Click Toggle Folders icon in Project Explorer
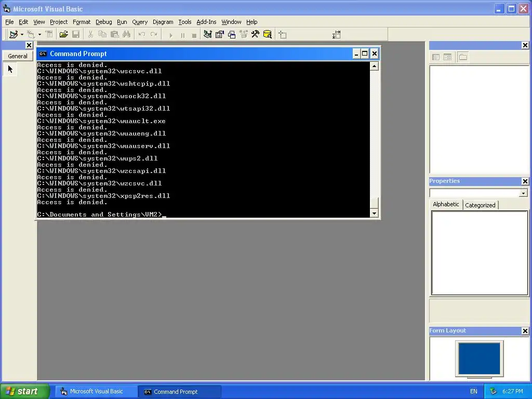This screenshot has height=399, width=532. point(463,57)
